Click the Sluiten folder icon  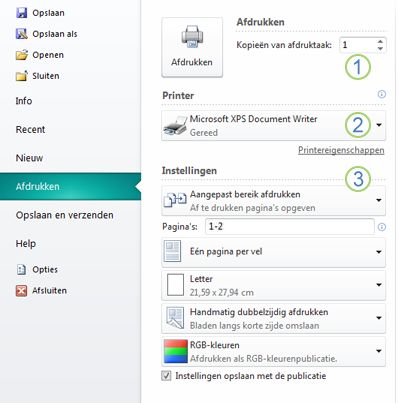pyautogui.click(x=22, y=76)
